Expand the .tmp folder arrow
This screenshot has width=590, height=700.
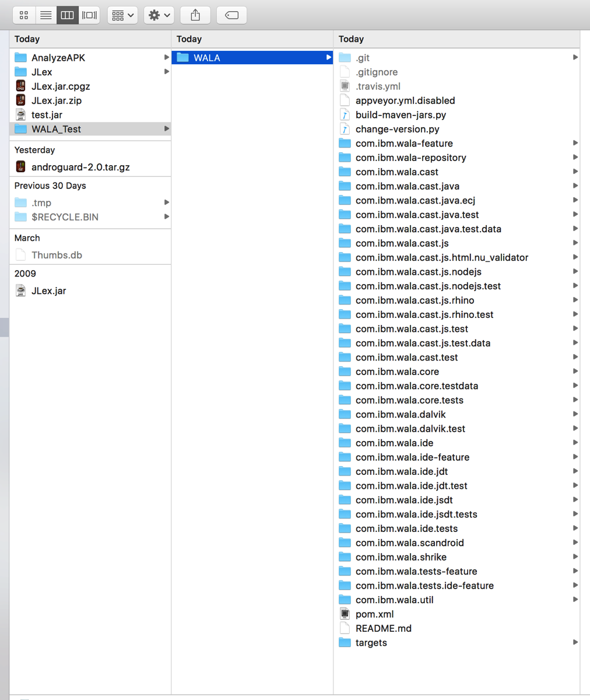167,202
